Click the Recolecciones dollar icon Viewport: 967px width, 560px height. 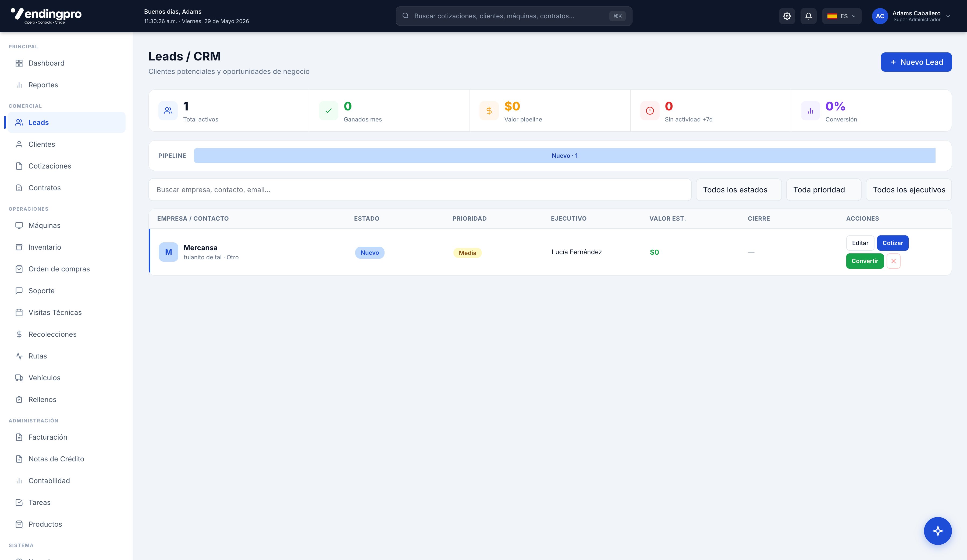point(19,334)
